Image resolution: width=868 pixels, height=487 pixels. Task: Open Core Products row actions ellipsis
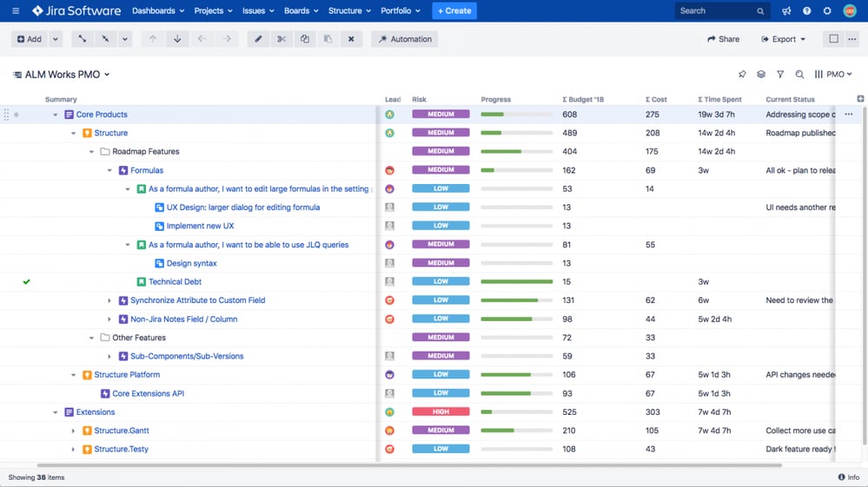pos(849,115)
